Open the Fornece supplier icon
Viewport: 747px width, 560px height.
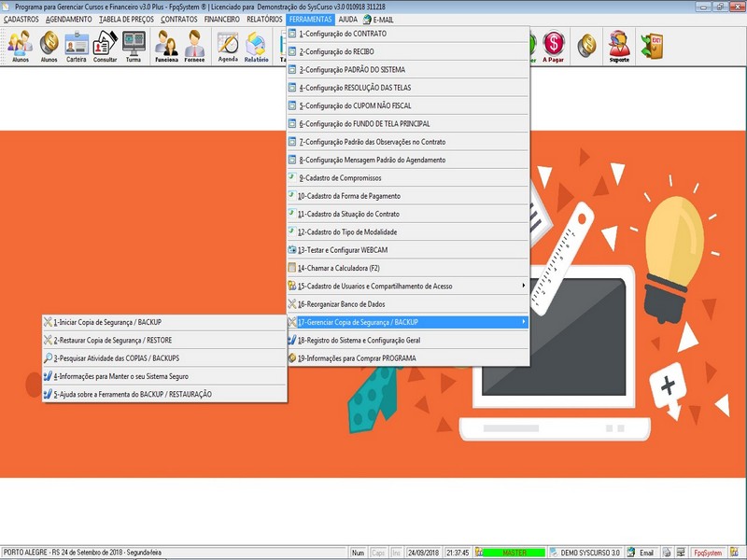pyautogui.click(x=194, y=46)
